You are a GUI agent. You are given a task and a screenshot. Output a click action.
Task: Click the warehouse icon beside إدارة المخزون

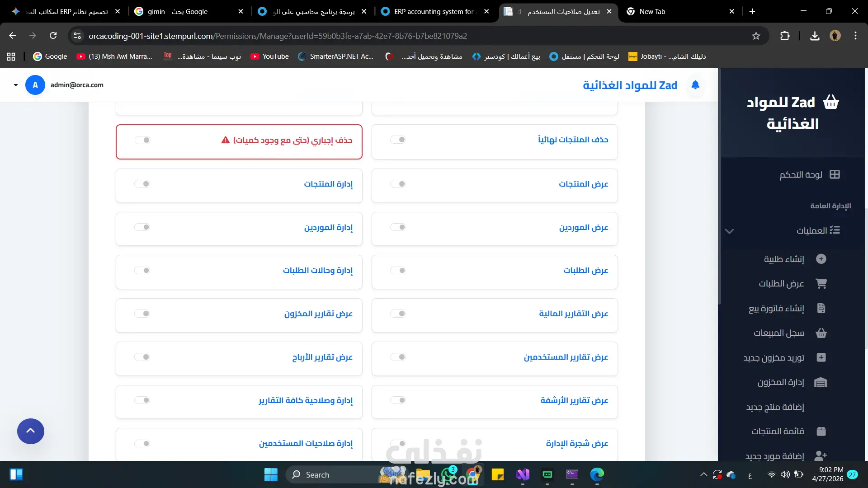(821, 383)
